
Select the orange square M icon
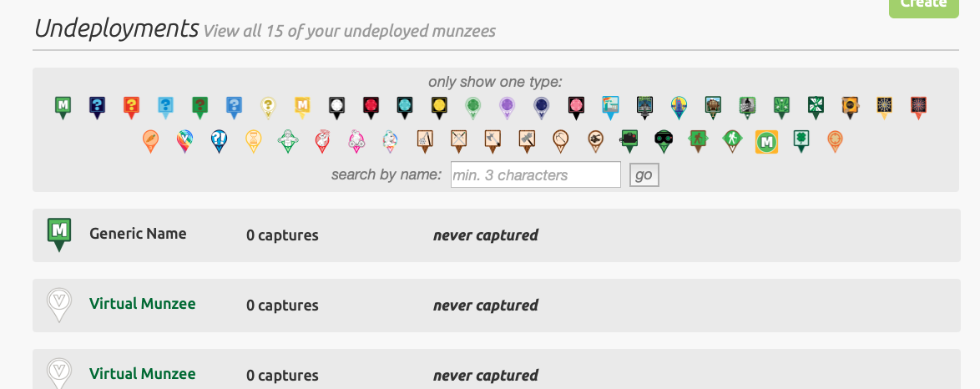coord(766,141)
